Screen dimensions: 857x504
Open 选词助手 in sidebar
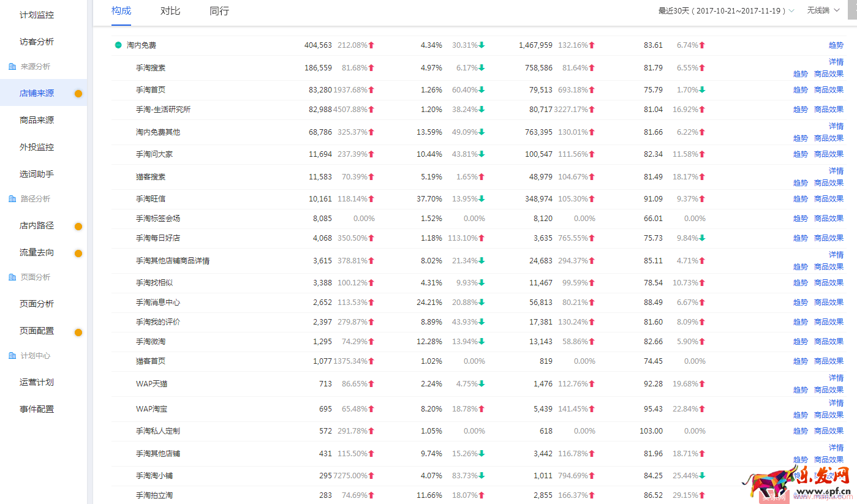point(37,174)
